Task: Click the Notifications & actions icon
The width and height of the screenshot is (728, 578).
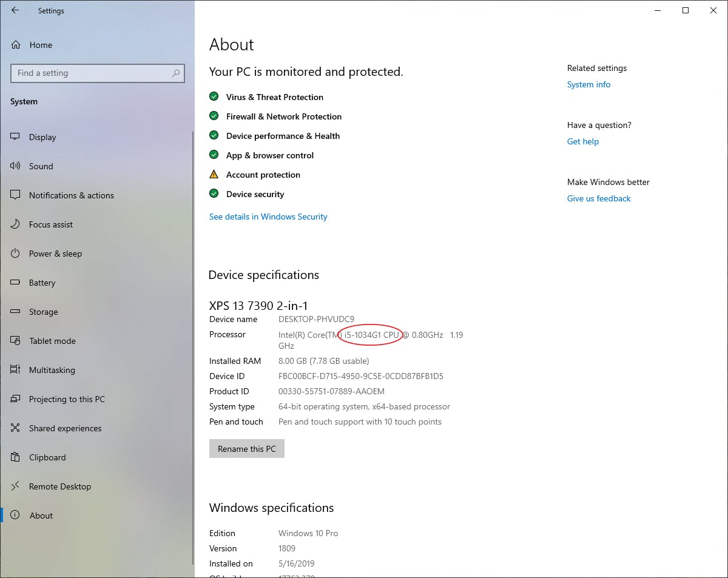Action: (16, 195)
